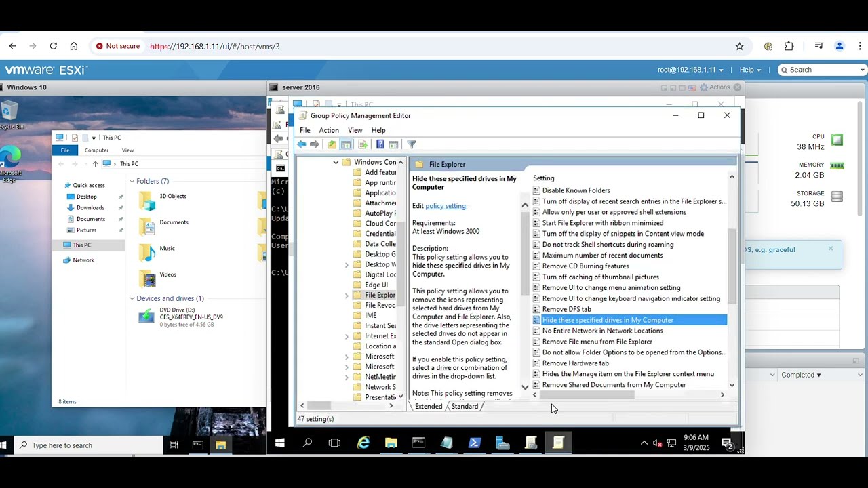Select Maximum number of recent documents setting
Screen dimensions: 868x488
[x=602, y=256]
